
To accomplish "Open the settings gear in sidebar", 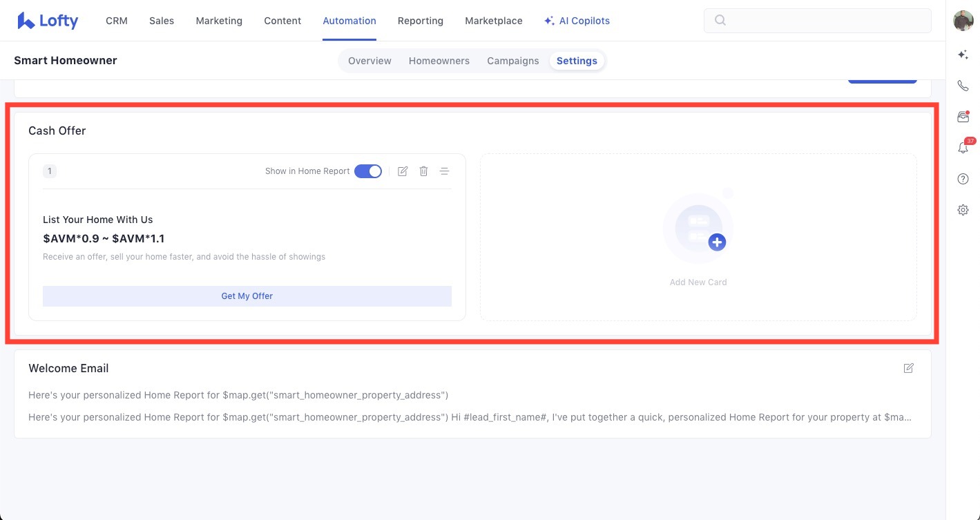I will tap(963, 210).
